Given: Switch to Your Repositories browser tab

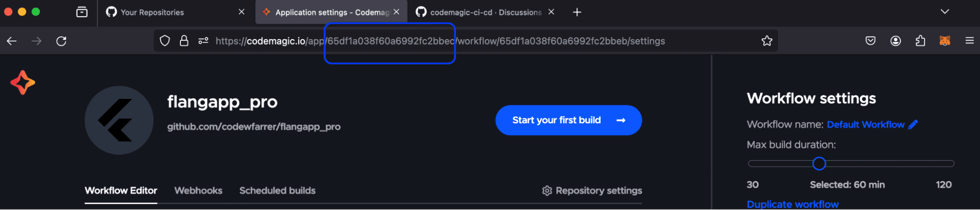Looking at the screenshot, I should point(152,12).
